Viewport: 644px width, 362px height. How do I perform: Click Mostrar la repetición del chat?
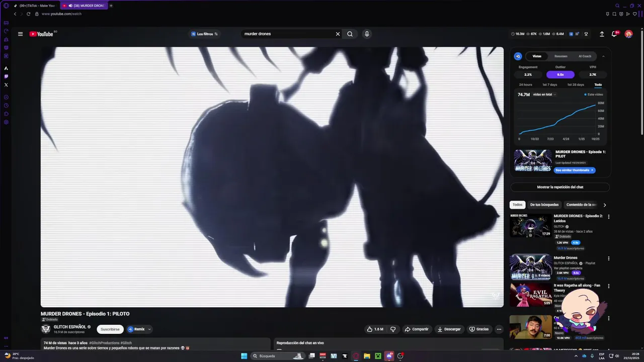560,187
